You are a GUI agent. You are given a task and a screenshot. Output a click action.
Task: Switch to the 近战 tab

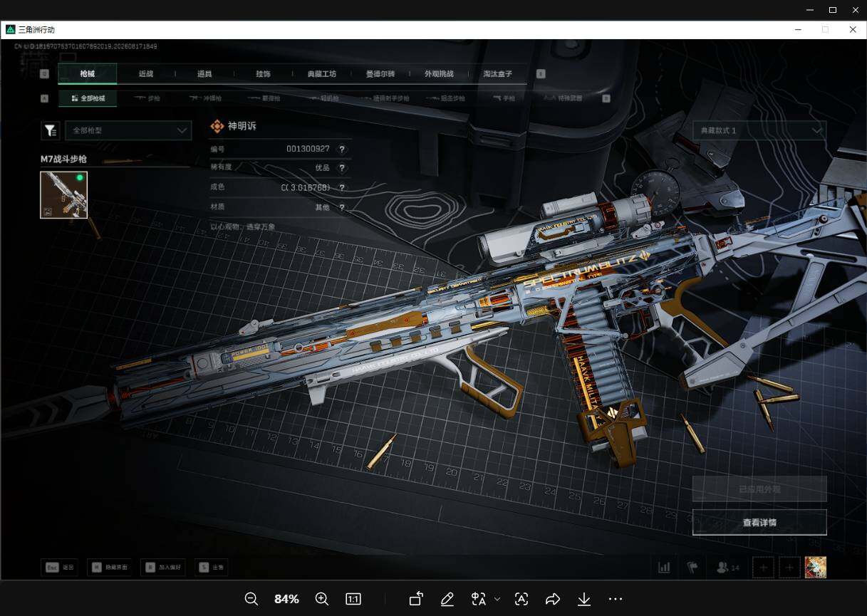[x=146, y=74]
